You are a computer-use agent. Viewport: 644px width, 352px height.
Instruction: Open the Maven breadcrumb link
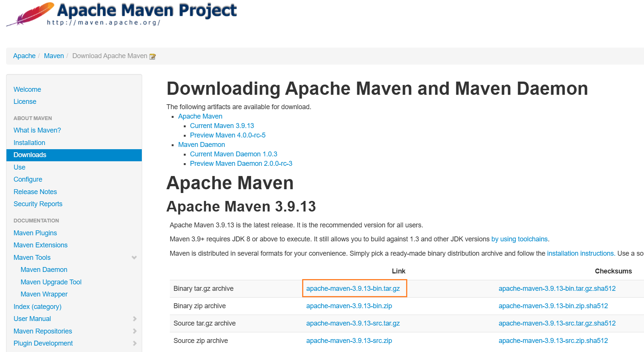[x=54, y=56]
